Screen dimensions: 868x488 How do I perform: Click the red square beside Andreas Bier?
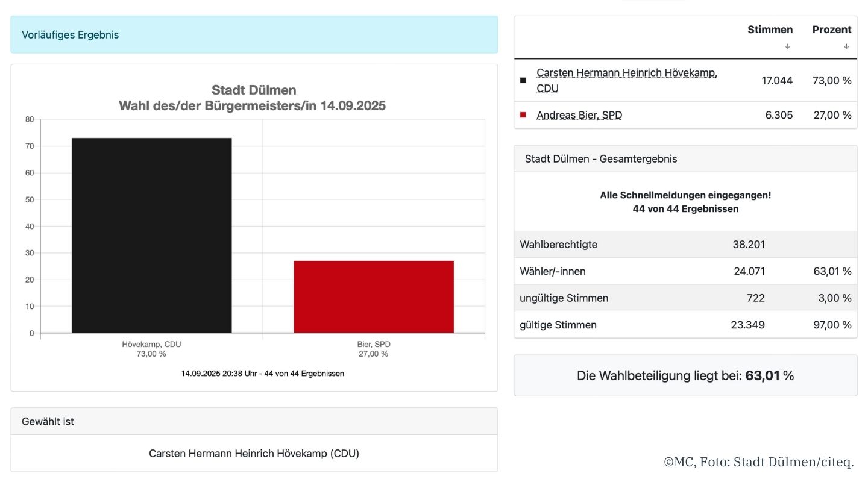point(523,114)
